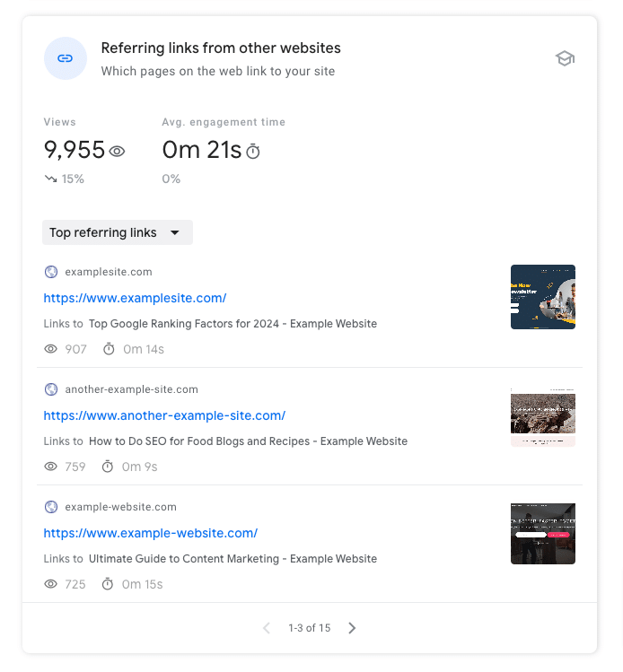Click the 1-3 of 15 pagination text
This screenshot has height=672, width=623.
310,628
